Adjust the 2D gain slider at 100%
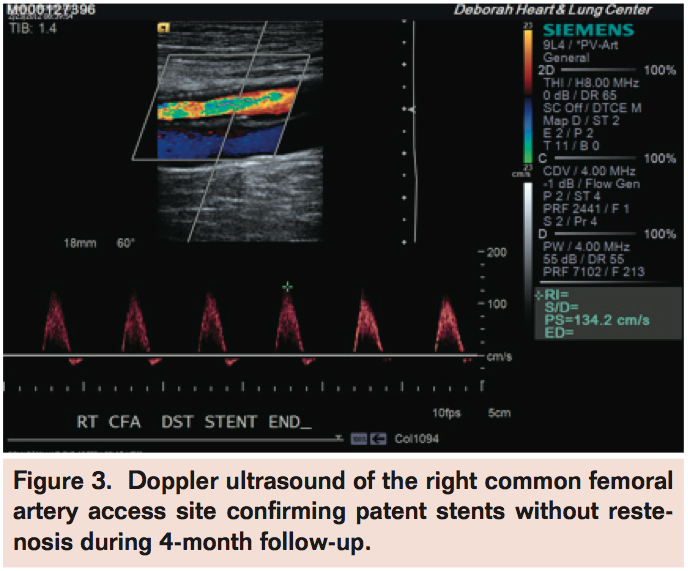 pos(598,70)
